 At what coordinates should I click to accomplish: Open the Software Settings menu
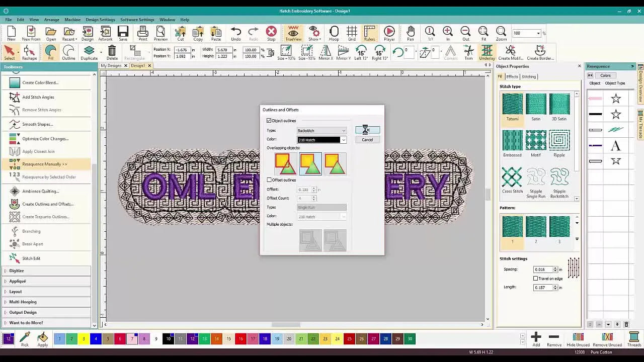coord(137,20)
